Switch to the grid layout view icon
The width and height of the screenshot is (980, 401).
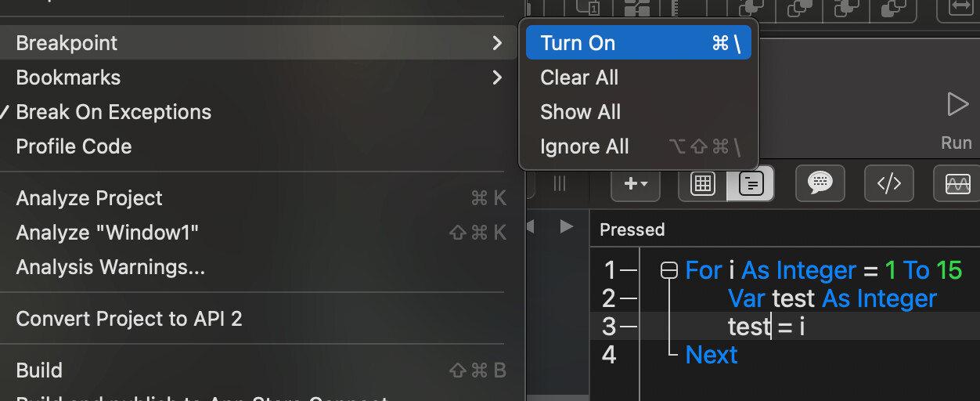702,183
